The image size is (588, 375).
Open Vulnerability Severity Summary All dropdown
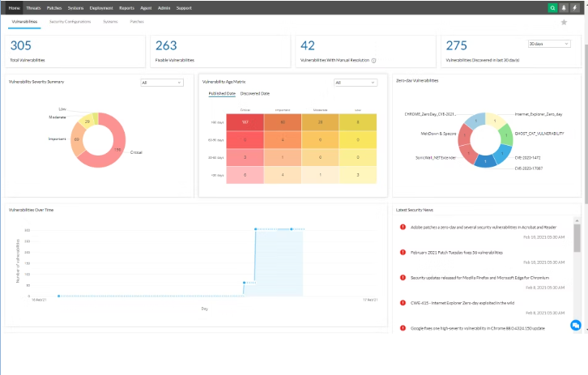[x=161, y=82]
